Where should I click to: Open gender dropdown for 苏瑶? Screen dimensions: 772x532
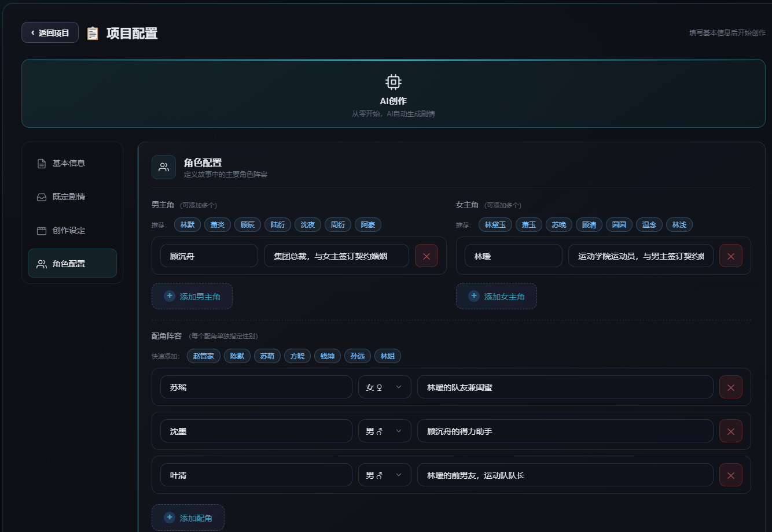click(x=385, y=387)
